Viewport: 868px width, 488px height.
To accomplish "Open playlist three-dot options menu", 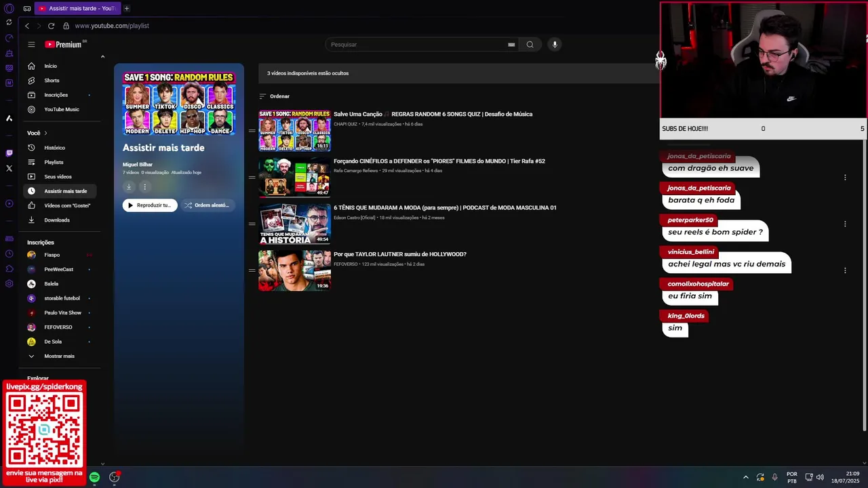I will point(144,186).
